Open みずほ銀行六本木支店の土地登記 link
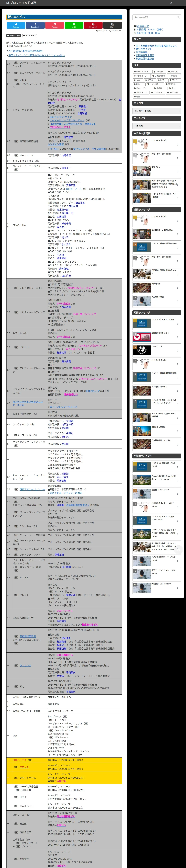This screenshot has width=186, height=868. 26,51
